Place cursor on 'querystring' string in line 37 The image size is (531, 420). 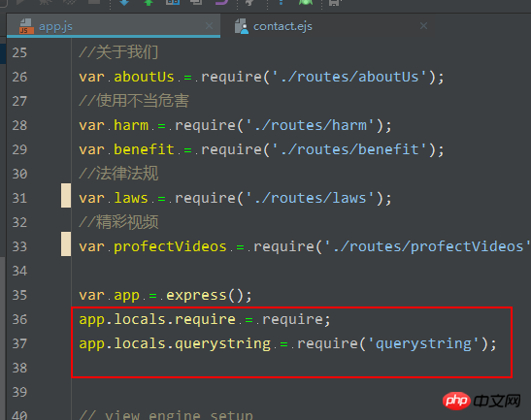click(x=423, y=343)
